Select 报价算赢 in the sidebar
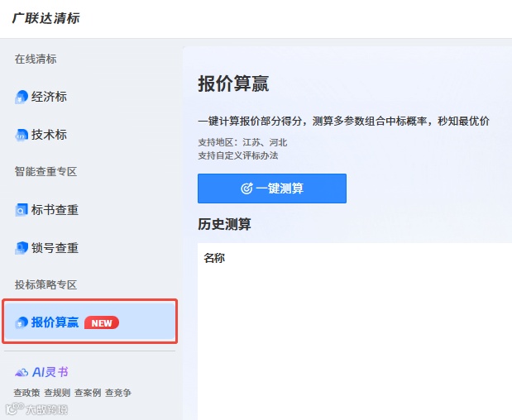The height and width of the screenshot is (420, 512). (x=90, y=321)
